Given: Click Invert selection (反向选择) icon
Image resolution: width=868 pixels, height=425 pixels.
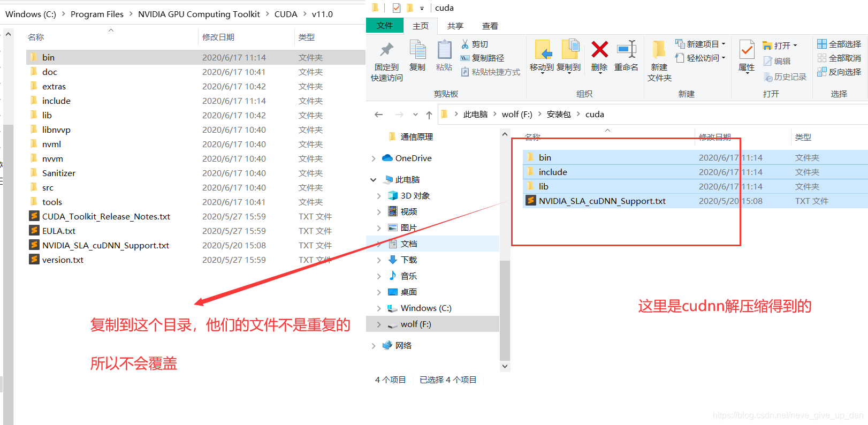Looking at the screenshot, I should pos(822,72).
